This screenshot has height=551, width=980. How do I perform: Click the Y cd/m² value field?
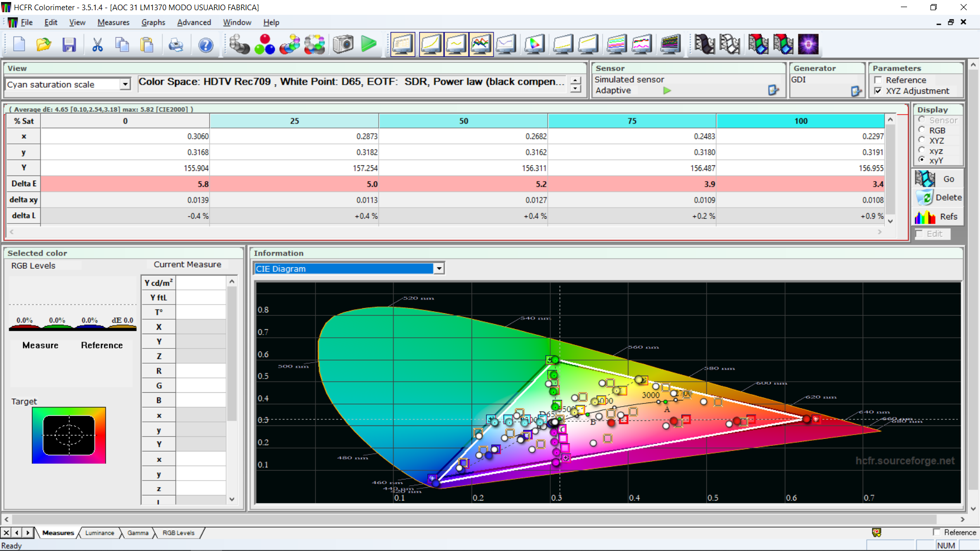click(x=201, y=283)
